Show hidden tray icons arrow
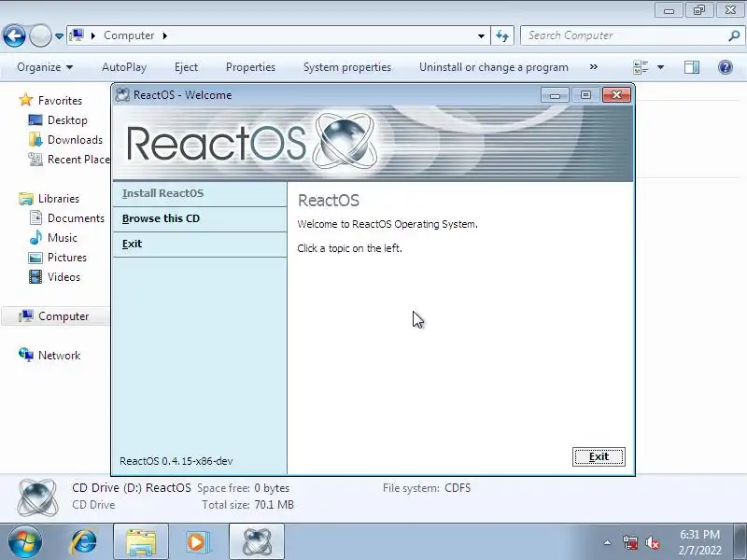747x560 pixels. tap(607, 542)
